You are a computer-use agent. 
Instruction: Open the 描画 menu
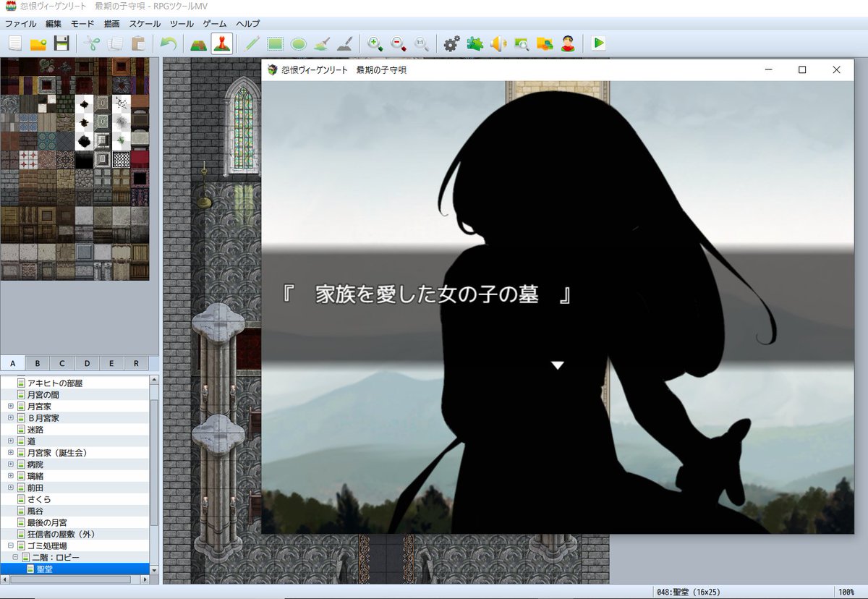[x=111, y=24]
